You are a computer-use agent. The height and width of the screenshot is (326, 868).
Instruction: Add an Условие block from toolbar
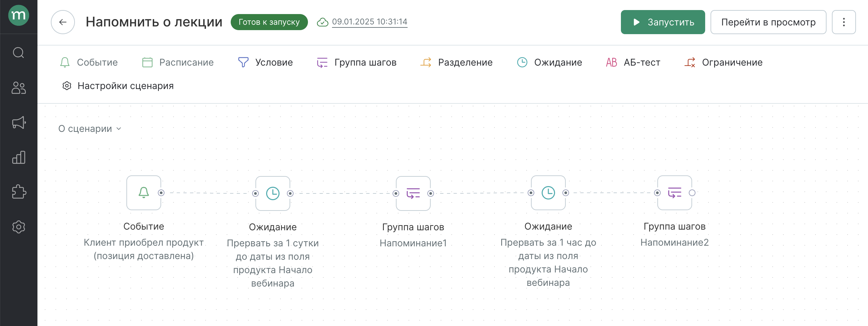pos(265,63)
